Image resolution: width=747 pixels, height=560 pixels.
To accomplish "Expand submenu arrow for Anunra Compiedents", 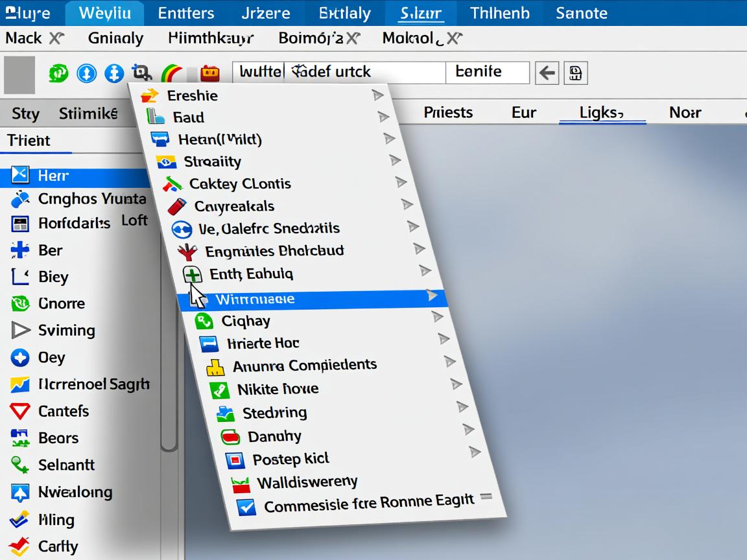I will coord(450,362).
